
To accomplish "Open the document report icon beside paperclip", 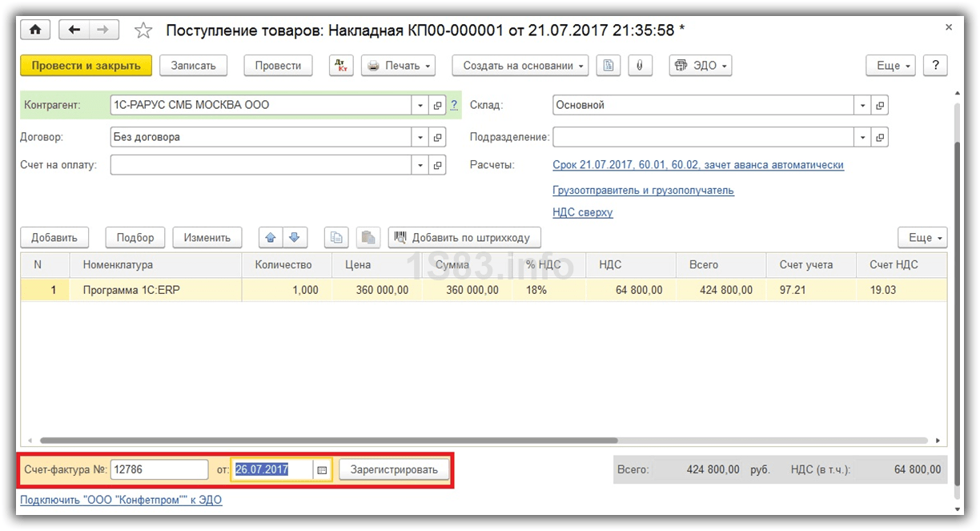I will [x=609, y=66].
